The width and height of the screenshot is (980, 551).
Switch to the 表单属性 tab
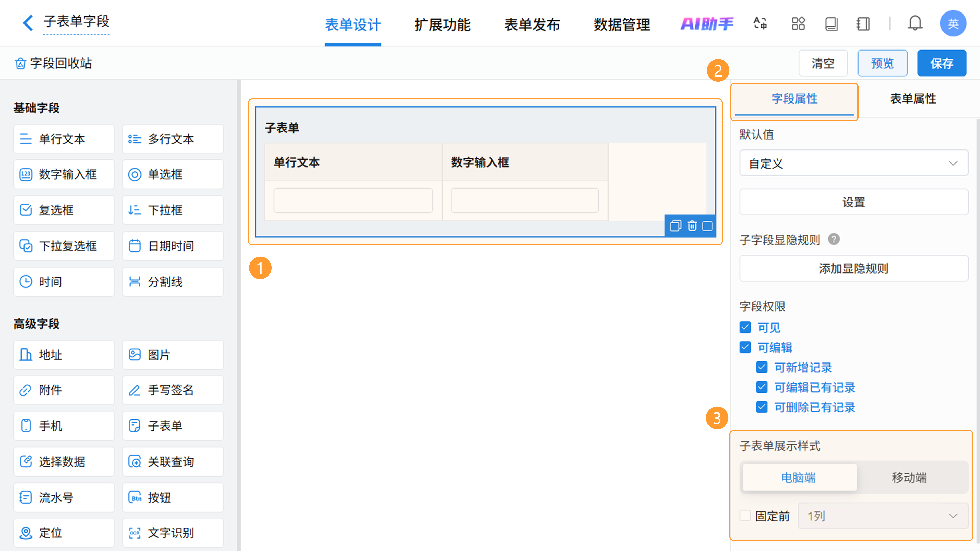[913, 99]
